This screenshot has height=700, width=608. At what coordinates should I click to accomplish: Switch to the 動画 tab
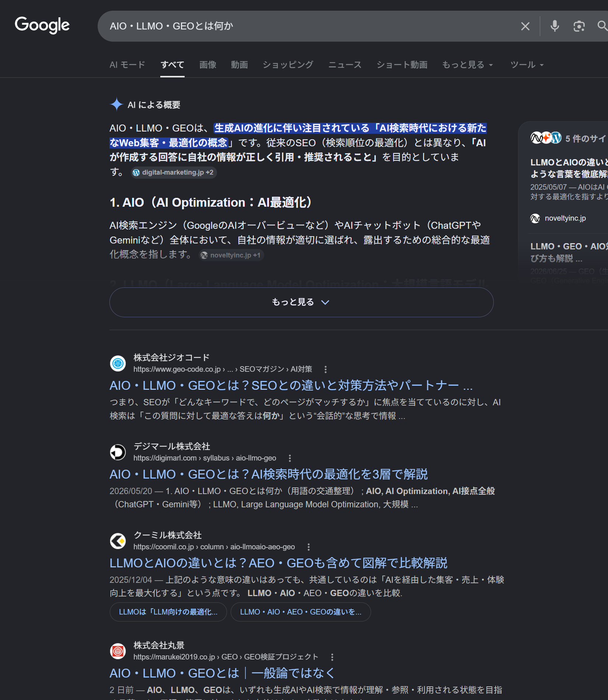pyautogui.click(x=240, y=65)
